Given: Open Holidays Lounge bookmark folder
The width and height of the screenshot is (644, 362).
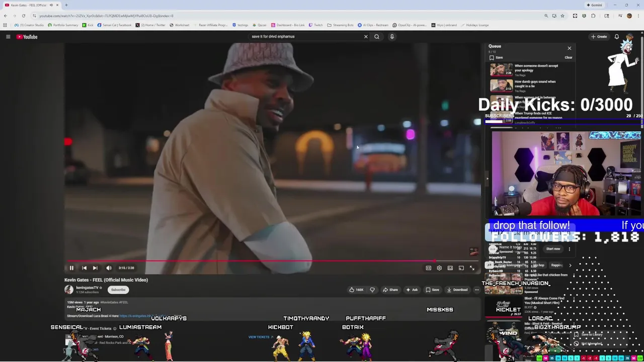Looking at the screenshot, I should tap(474, 25).
